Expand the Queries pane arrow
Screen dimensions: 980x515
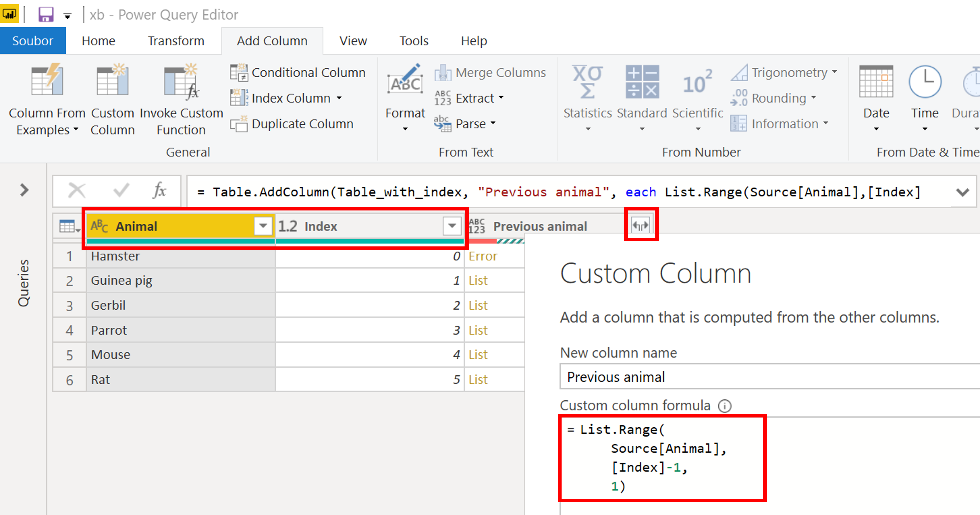pos(24,190)
